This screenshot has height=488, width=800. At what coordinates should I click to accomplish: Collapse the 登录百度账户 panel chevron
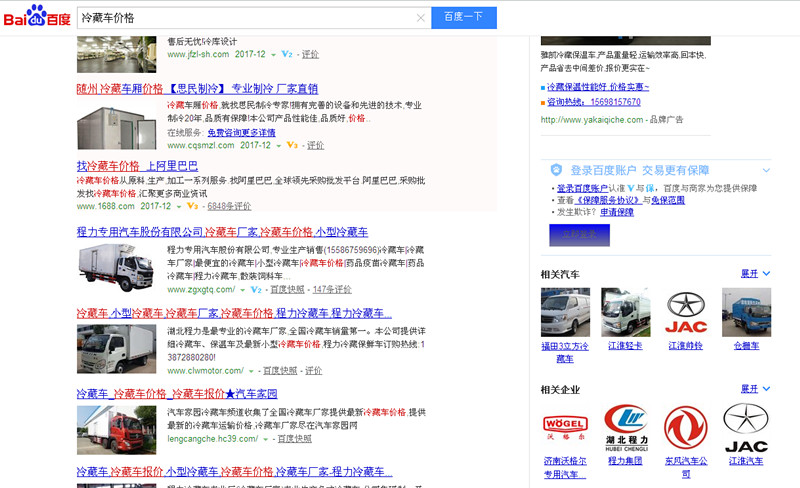[x=765, y=170]
